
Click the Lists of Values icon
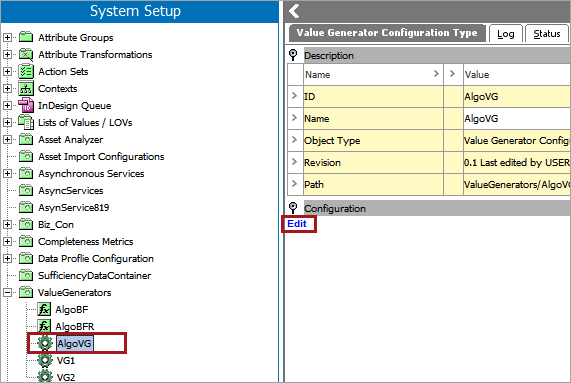point(26,122)
